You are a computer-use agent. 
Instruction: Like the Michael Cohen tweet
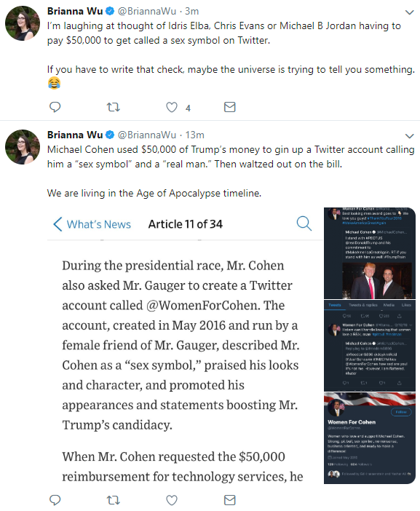(x=172, y=500)
